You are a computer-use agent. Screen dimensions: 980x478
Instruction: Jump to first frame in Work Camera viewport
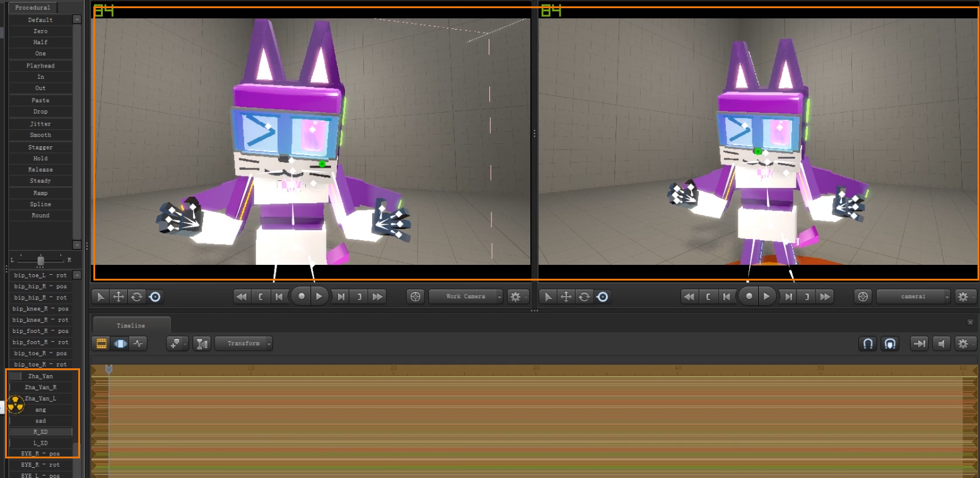pyautogui.click(x=242, y=296)
